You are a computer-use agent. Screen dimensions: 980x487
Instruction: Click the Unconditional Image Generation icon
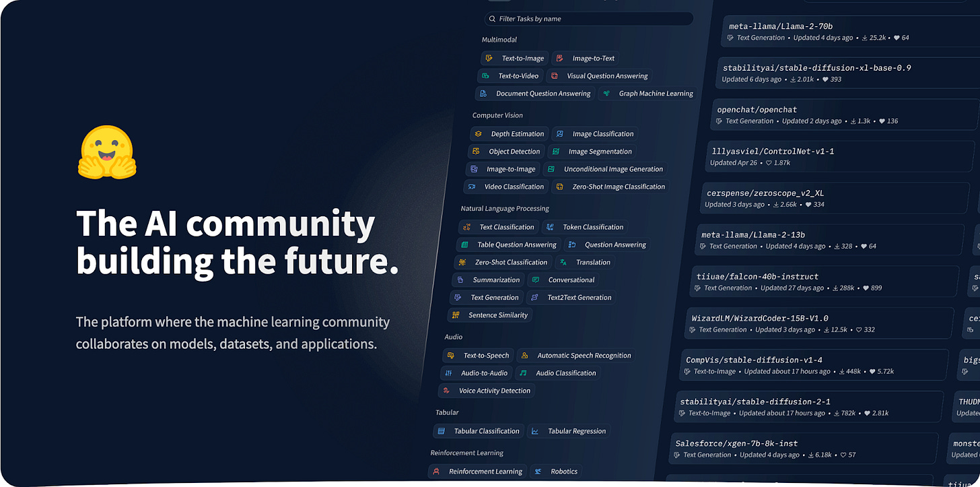(551, 169)
